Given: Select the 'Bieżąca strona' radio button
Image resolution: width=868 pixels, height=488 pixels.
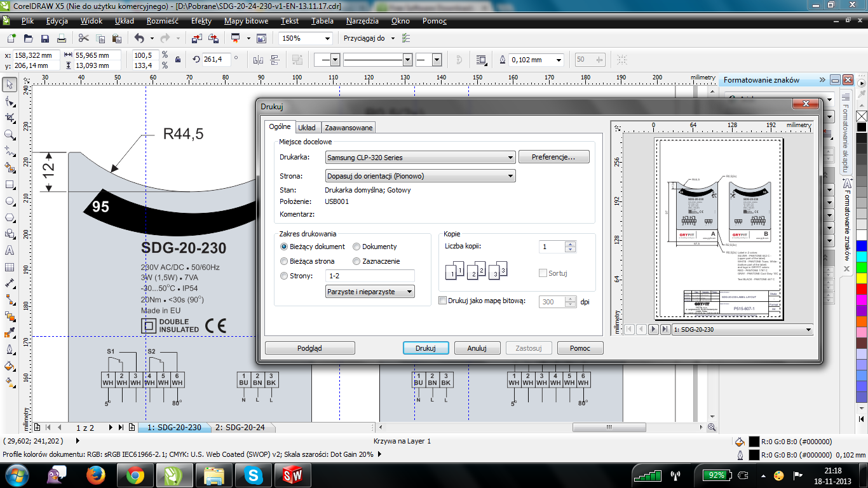Looking at the screenshot, I should coord(284,261).
